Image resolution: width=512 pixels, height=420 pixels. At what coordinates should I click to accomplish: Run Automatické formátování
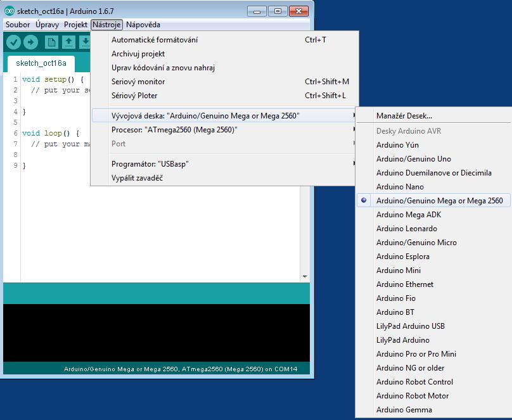point(155,40)
